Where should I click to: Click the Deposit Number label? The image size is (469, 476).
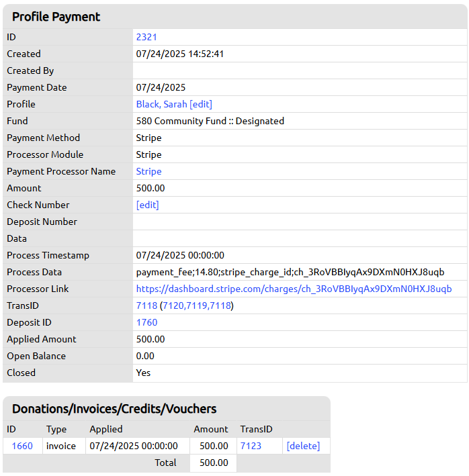point(42,222)
